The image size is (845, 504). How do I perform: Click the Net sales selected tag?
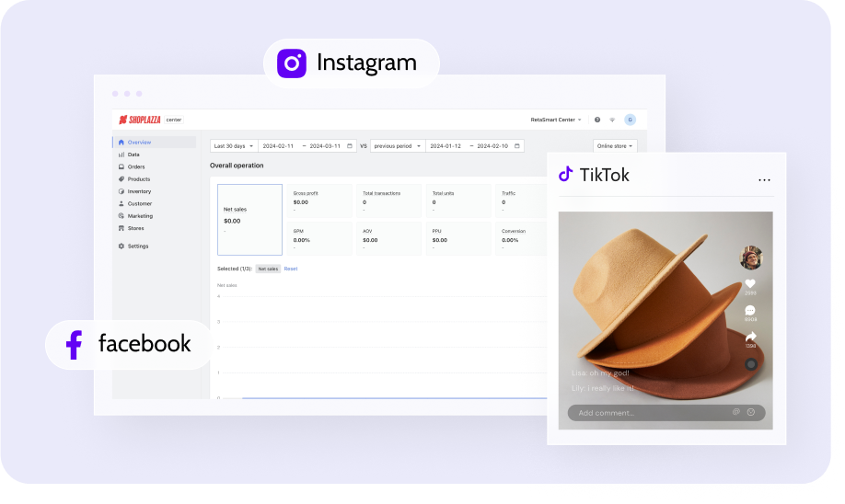(268, 269)
